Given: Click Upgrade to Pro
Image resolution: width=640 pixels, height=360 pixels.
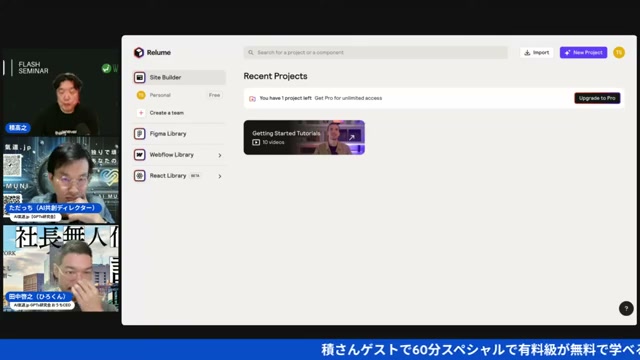Looking at the screenshot, I should [597, 98].
